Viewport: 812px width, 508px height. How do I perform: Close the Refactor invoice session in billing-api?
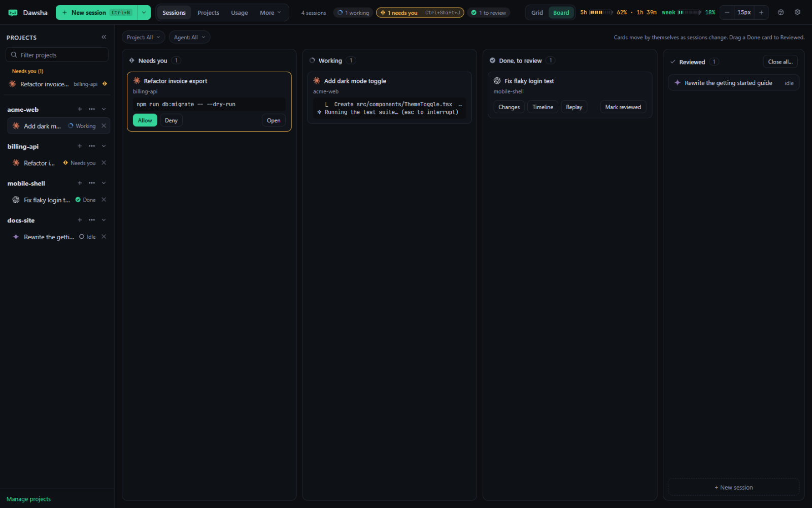pos(104,163)
